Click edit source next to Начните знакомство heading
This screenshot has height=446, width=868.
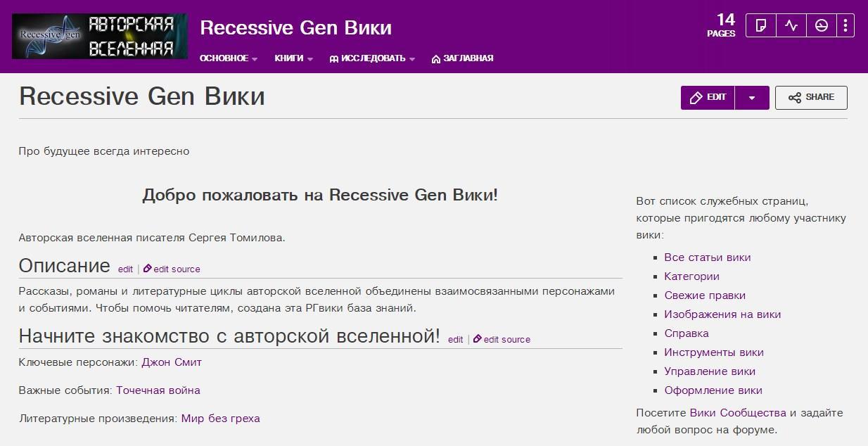tap(506, 339)
